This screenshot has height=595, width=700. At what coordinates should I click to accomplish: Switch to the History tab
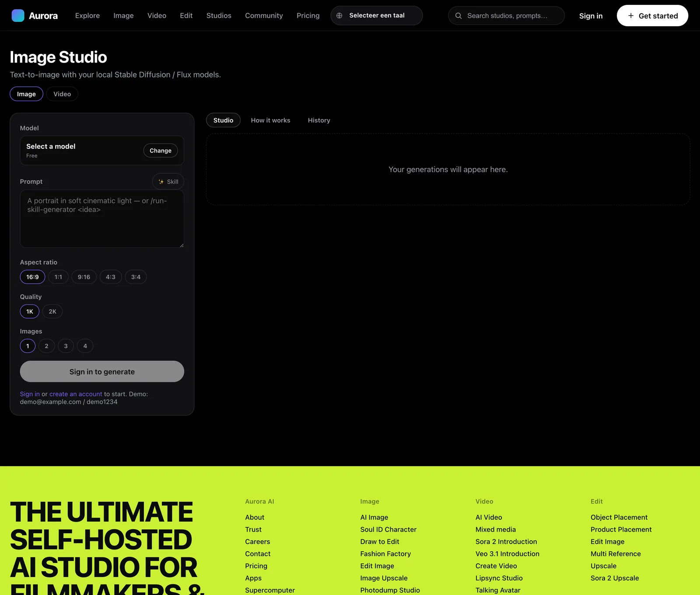point(319,120)
